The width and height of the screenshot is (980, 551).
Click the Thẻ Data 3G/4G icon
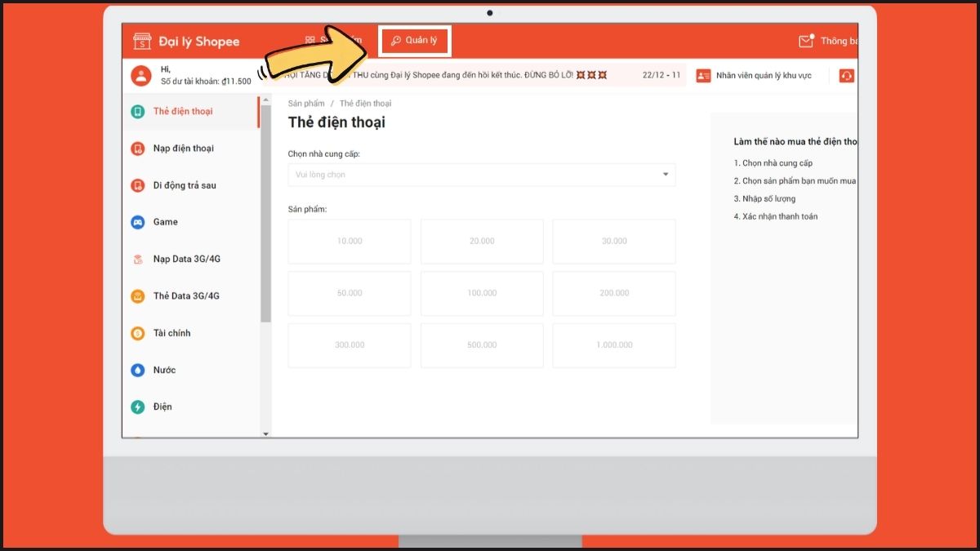pos(138,296)
